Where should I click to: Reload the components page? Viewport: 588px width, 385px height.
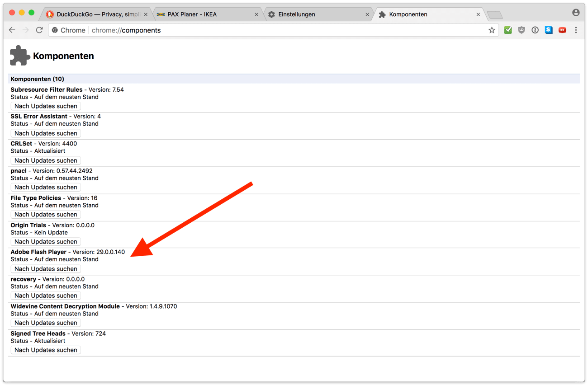39,30
